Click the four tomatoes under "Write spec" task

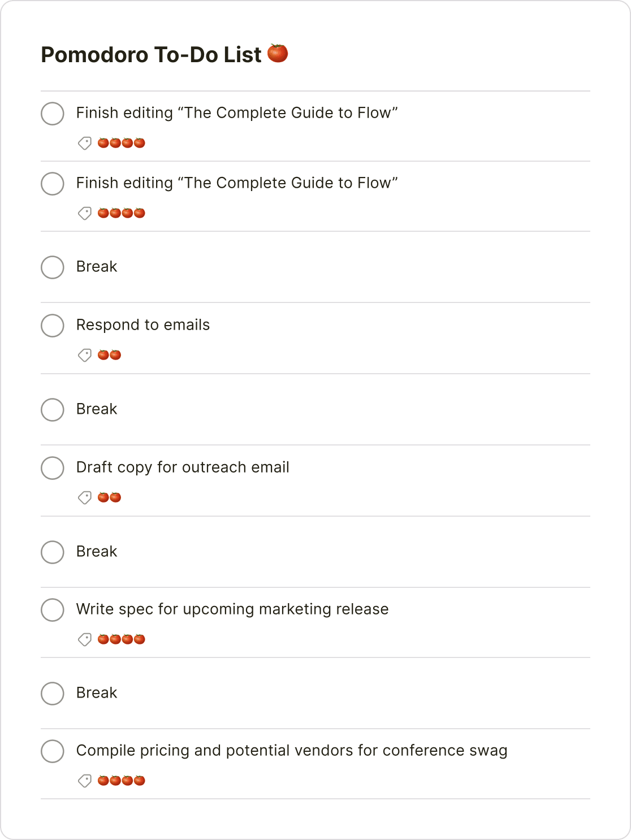pyautogui.click(x=120, y=640)
